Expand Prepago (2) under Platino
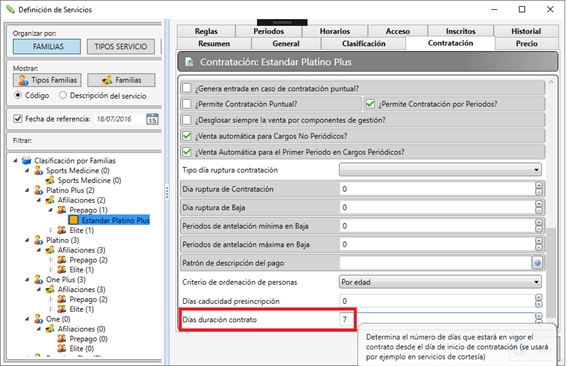567x366 pixels. click(x=51, y=260)
